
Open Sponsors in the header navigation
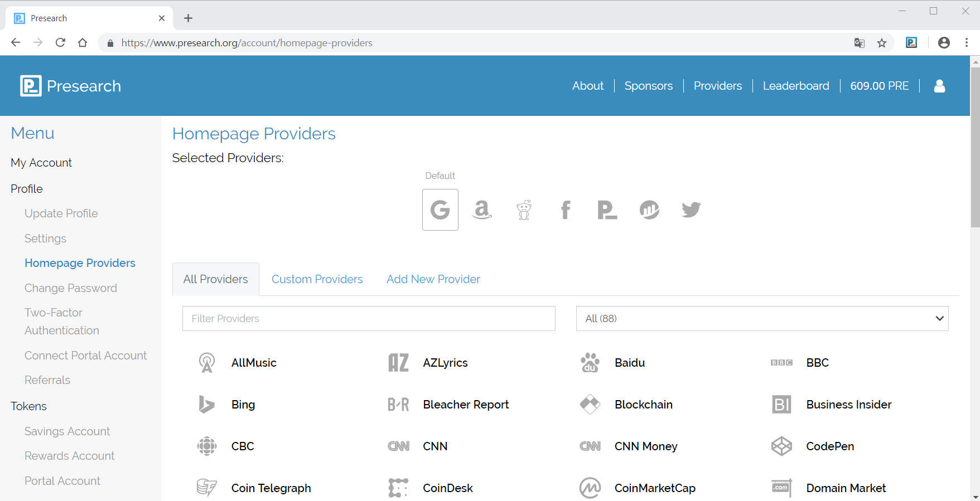[649, 86]
